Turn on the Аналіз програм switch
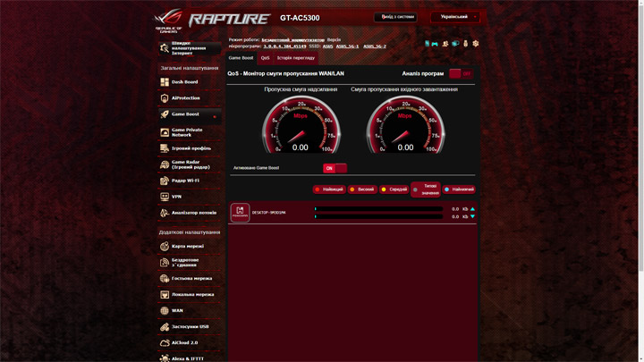The width and height of the screenshot is (644, 362). point(462,74)
